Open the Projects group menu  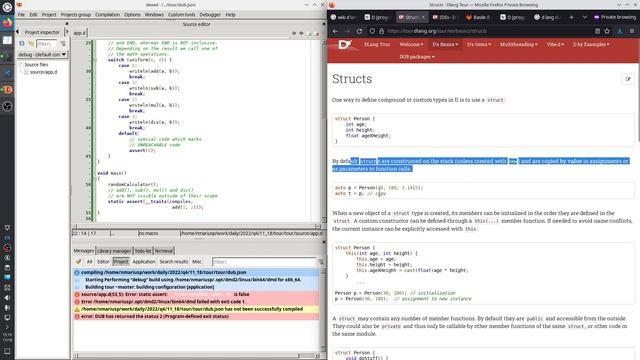point(76,15)
